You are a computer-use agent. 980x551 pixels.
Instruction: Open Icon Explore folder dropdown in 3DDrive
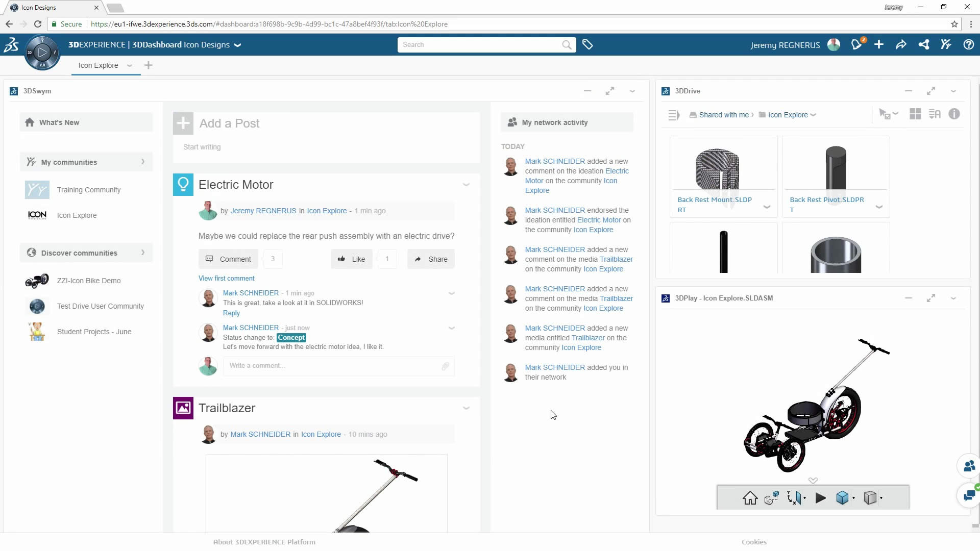[x=813, y=115]
